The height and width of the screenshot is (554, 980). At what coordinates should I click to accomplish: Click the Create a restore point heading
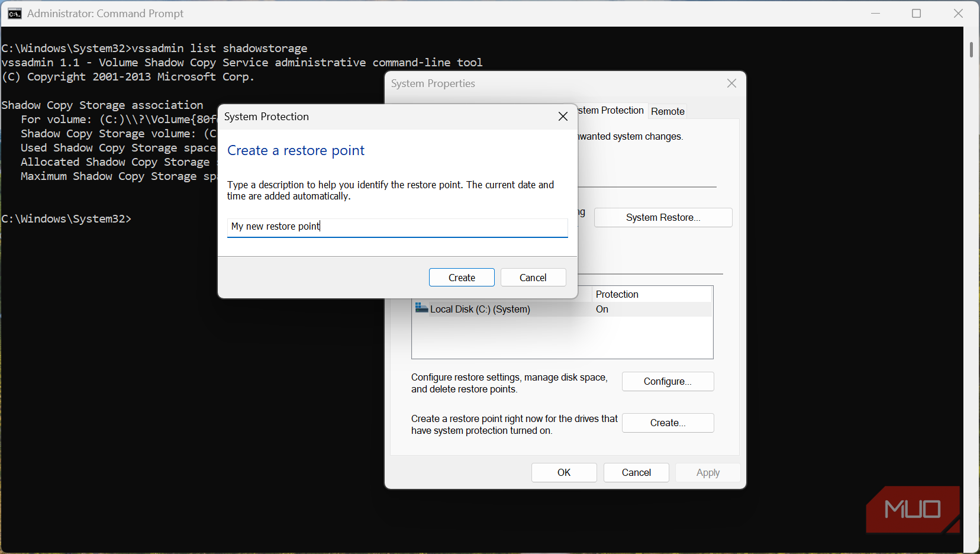(296, 150)
